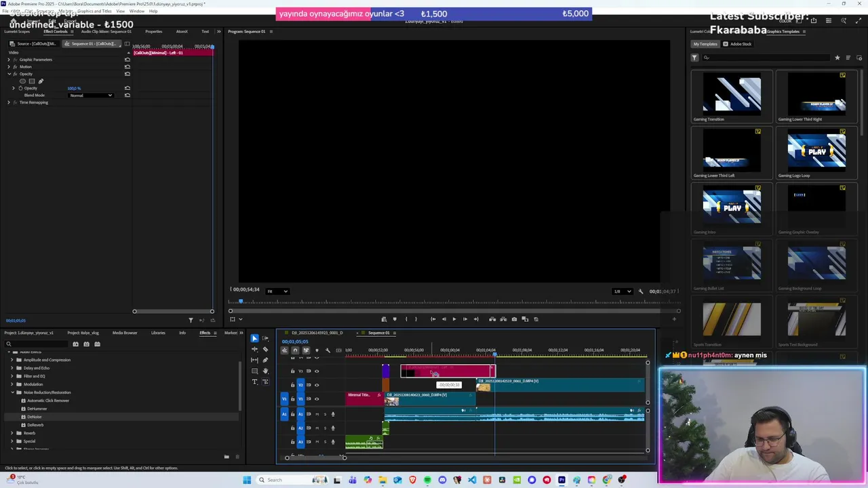
Task: Collapse Noise Reduction/Restoration folder
Action: coord(12,392)
